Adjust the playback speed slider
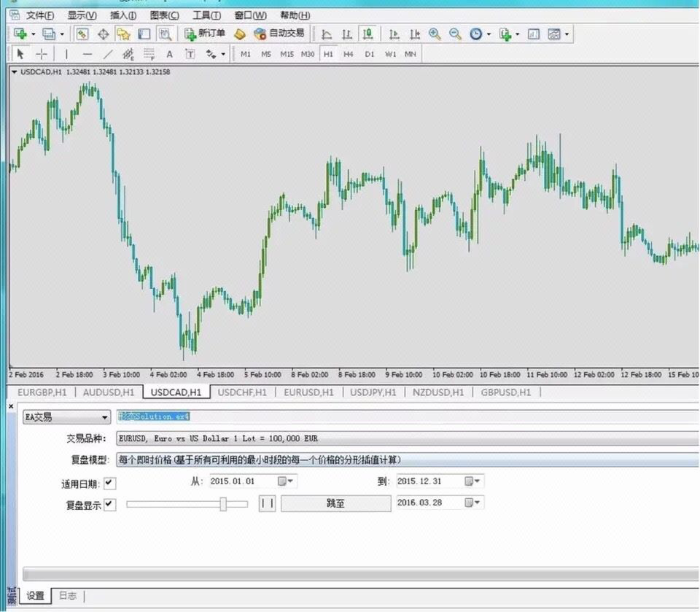 pos(224,503)
